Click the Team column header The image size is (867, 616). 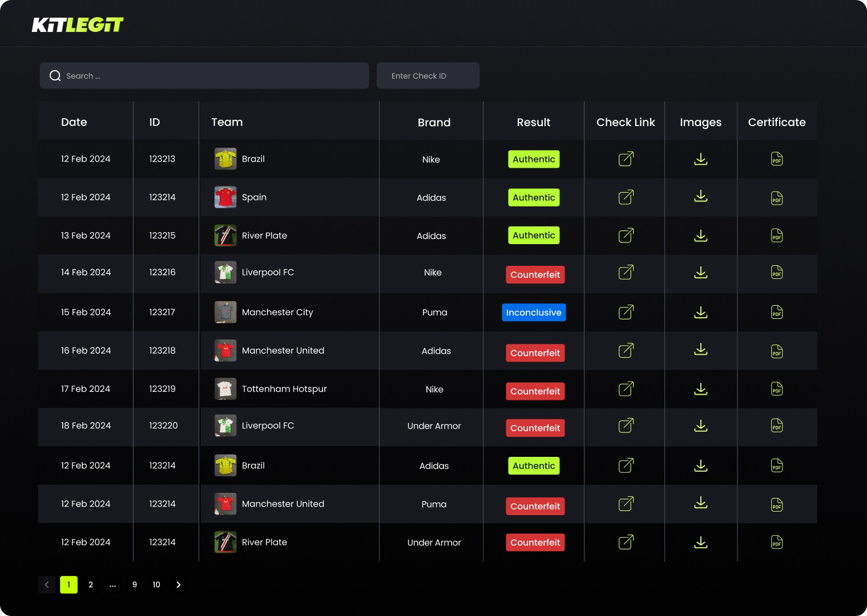tap(227, 122)
